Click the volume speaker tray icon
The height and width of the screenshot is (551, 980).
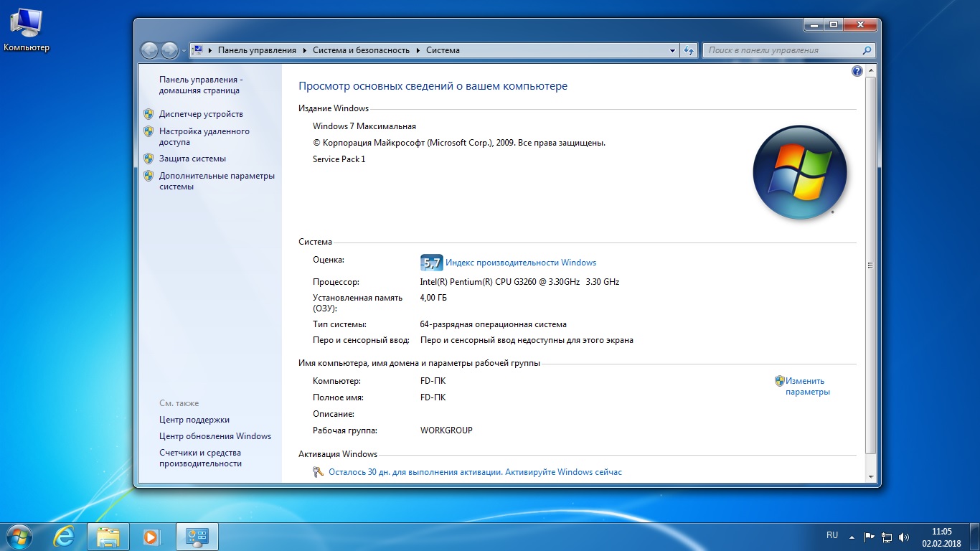[904, 537]
